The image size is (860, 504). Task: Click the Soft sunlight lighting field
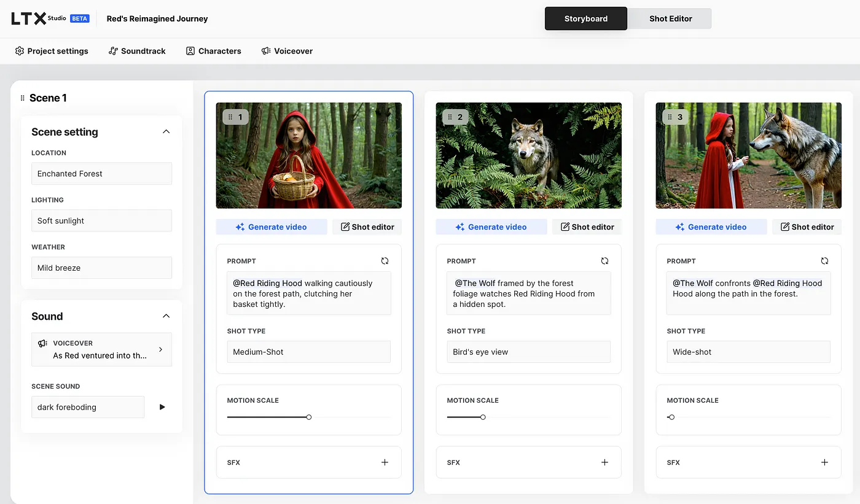point(101,221)
